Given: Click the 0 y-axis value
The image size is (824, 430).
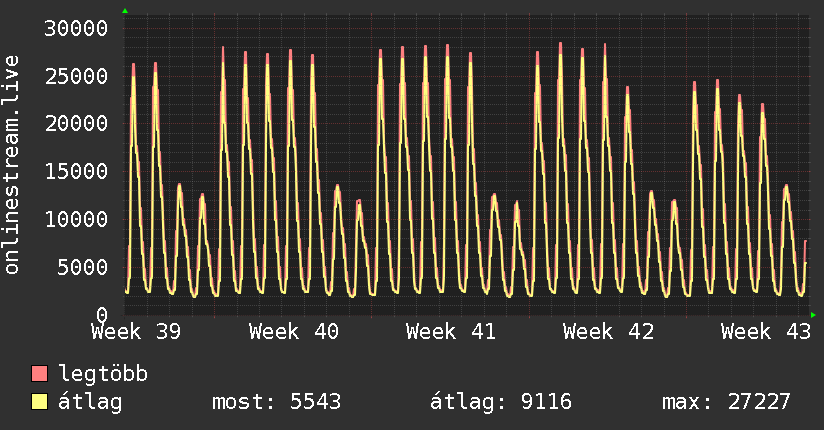Looking at the screenshot, I should point(102,315).
